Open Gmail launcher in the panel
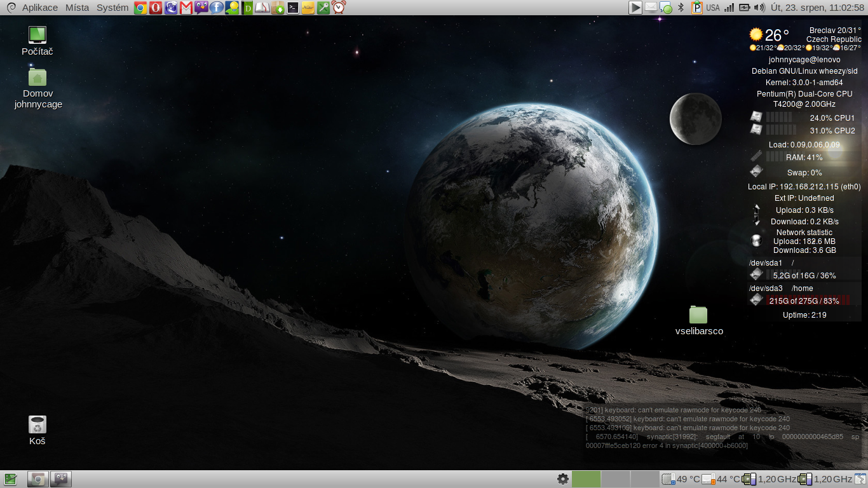 pyautogui.click(x=186, y=8)
